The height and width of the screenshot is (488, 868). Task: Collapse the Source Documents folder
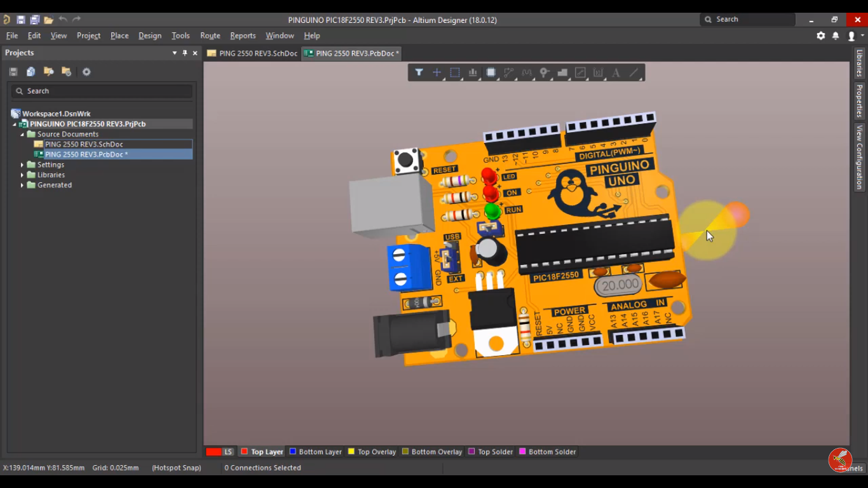(x=22, y=134)
